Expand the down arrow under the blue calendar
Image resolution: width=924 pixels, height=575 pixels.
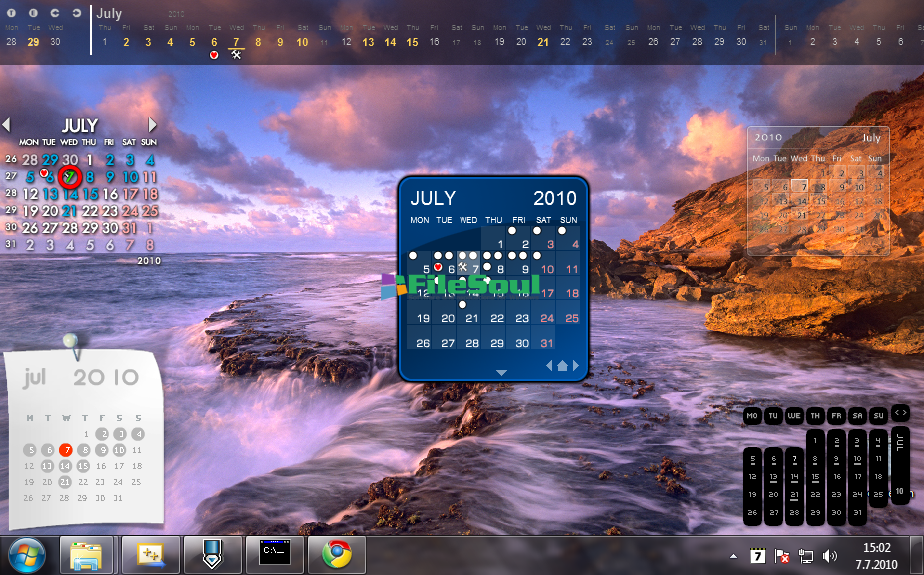point(501,372)
